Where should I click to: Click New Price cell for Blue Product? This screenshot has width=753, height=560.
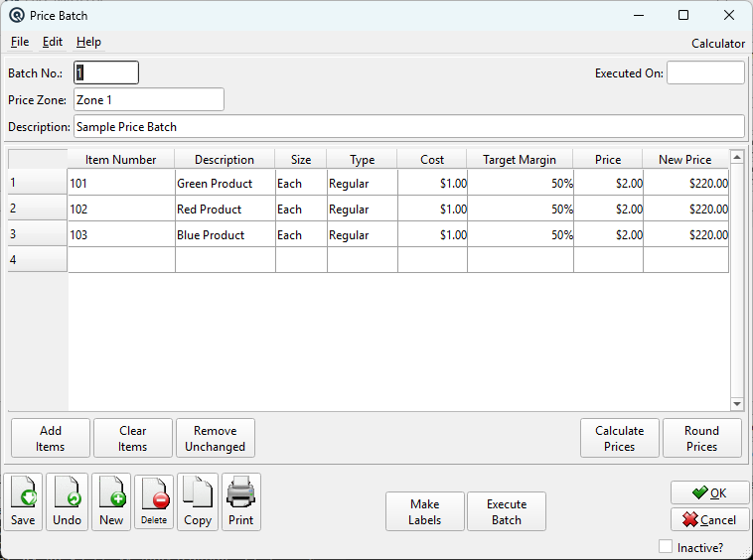pos(685,234)
